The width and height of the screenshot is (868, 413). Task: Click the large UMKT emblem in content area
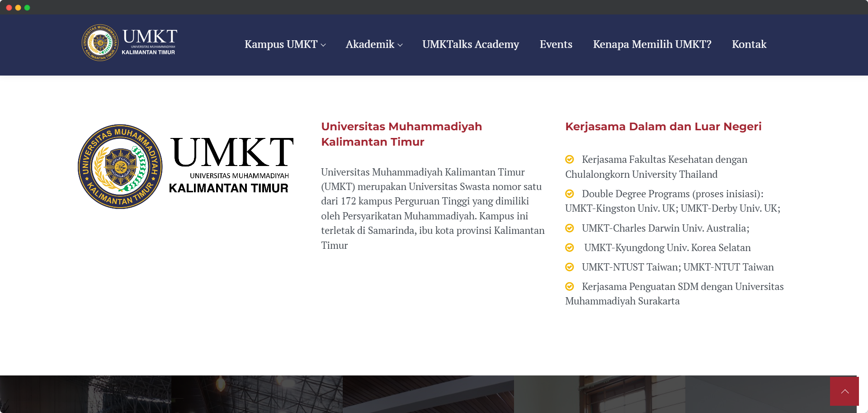click(120, 166)
